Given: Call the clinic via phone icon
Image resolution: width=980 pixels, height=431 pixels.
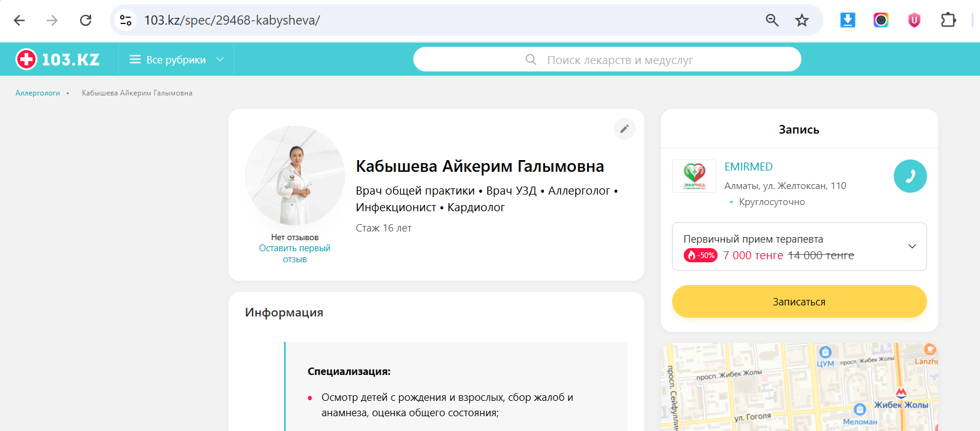Looking at the screenshot, I should 910,176.
